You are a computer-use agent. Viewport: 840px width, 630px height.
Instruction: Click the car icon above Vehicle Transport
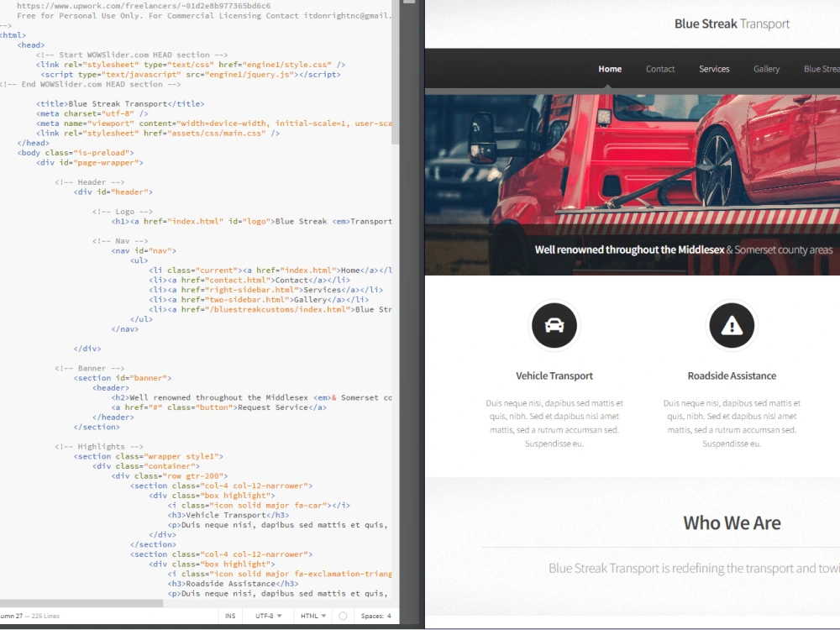click(554, 325)
